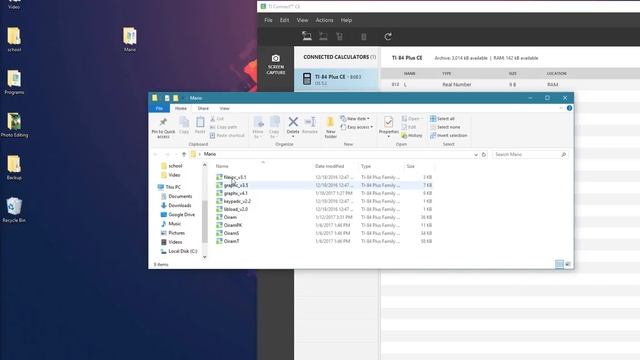Select Real Number row L in TI Connect
Screen dimensions: 640x360
pyautogui.click(x=510, y=84)
